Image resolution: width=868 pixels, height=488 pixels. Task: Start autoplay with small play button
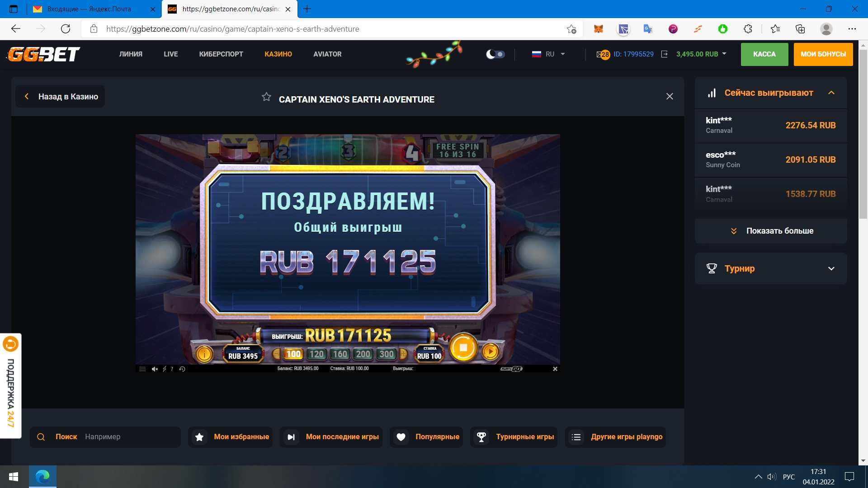tap(490, 351)
